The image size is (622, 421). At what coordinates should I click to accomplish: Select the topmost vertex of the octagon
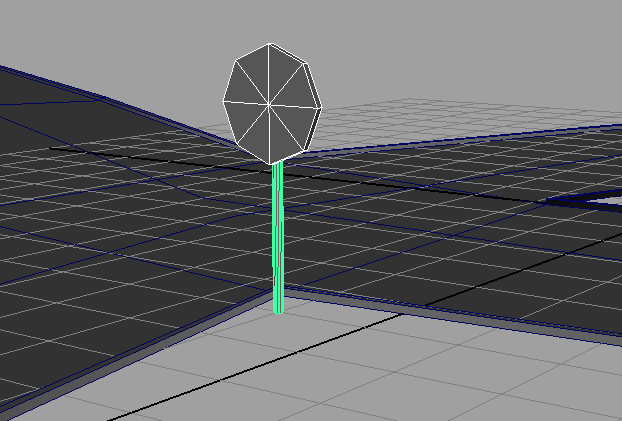point(271,44)
